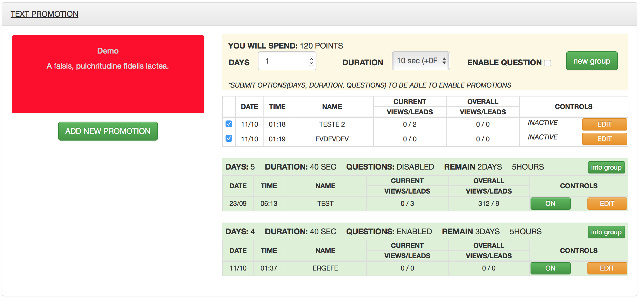Toggle the ON button for TEST
This screenshot has width=644, height=304.
tap(550, 204)
